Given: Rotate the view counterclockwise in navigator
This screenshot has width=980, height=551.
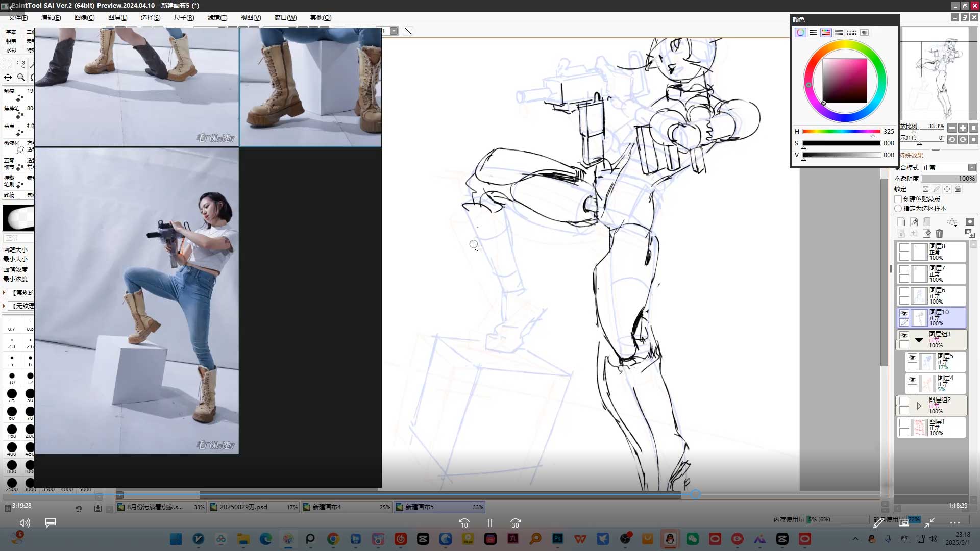Looking at the screenshot, I should coord(952,139).
